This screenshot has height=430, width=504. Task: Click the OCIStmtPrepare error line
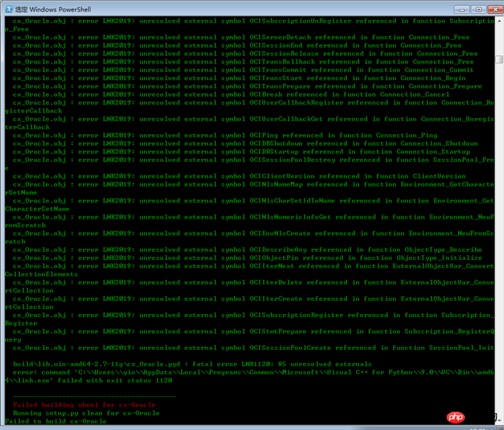point(249,335)
